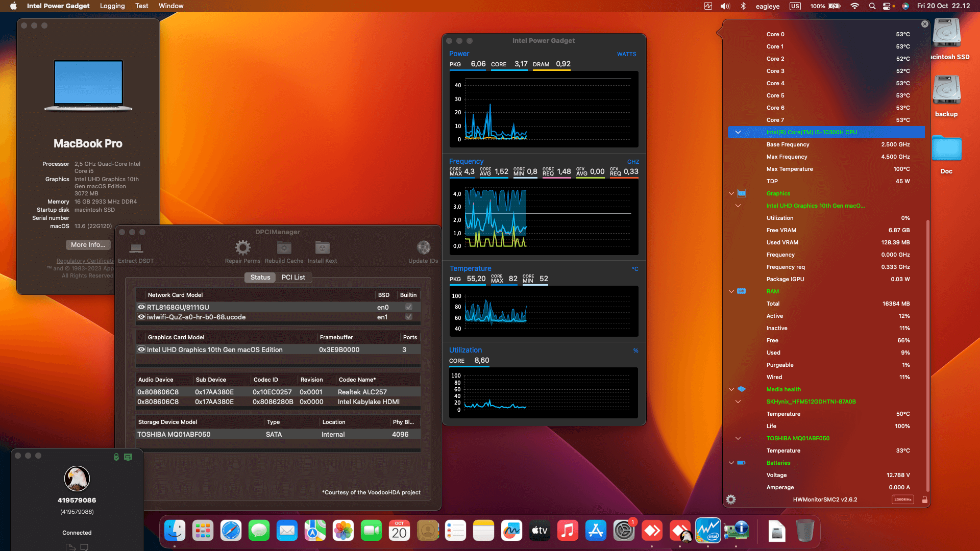
Task: Click Update IDs globe icon
Action: pyautogui.click(x=423, y=248)
